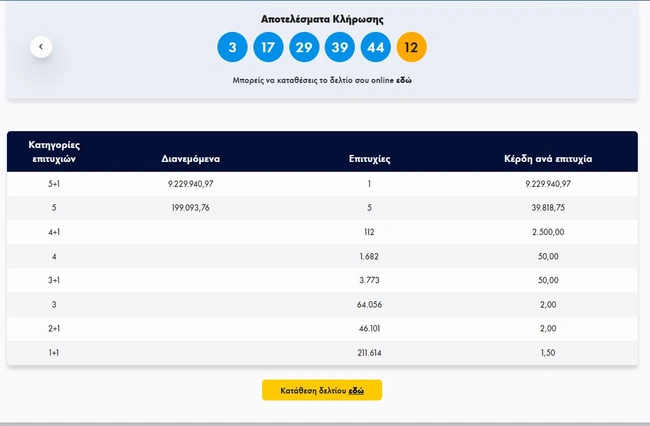Click the 199.093,76 distributed amount cell
Viewport: 650px width, 426px height.
coord(191,208)
